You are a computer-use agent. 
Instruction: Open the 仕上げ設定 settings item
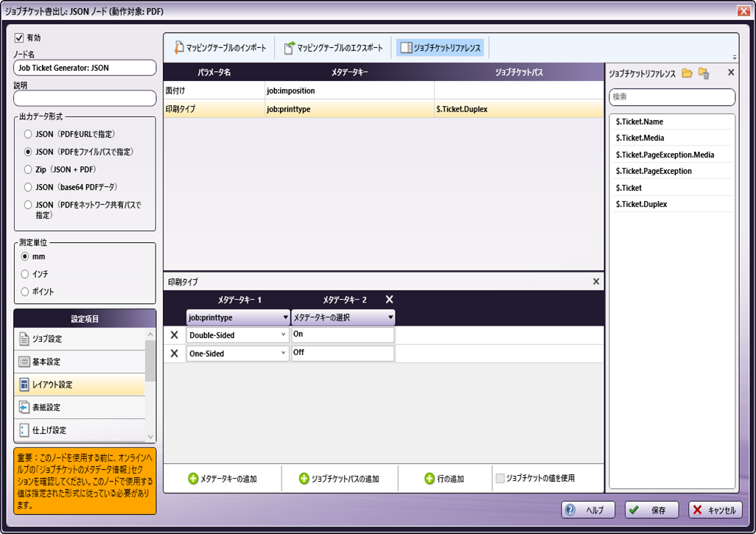[80, 430]
